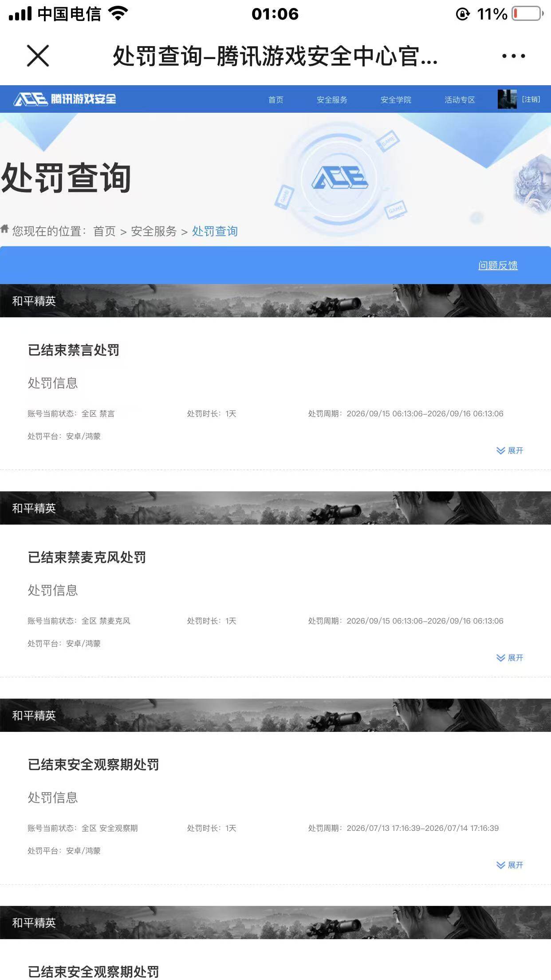Expand the first 已结束安全观察期处罚 record

pos(510,865)
